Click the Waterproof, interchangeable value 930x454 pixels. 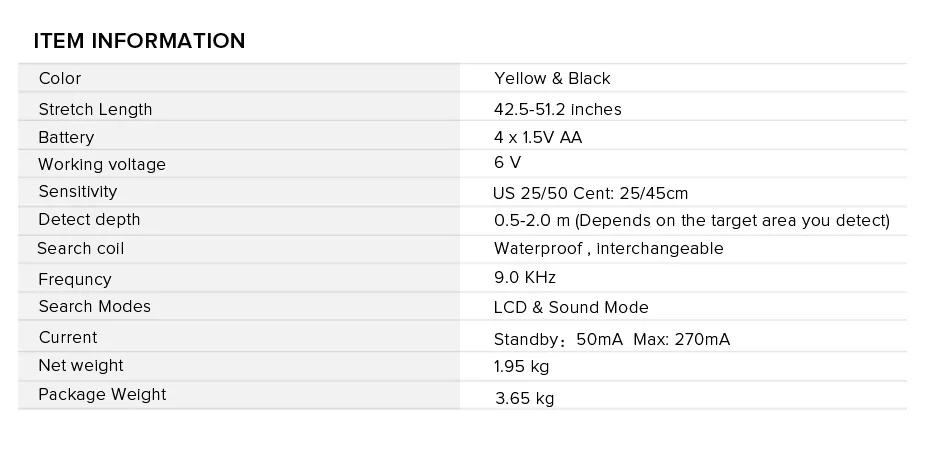tap(609, 248)
